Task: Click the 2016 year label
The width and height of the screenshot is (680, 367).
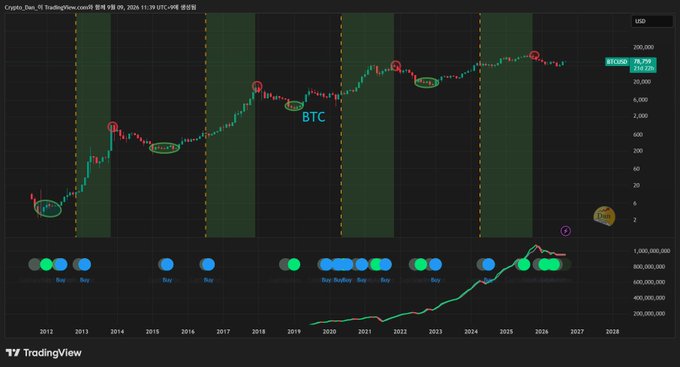Action: (188, 331)
